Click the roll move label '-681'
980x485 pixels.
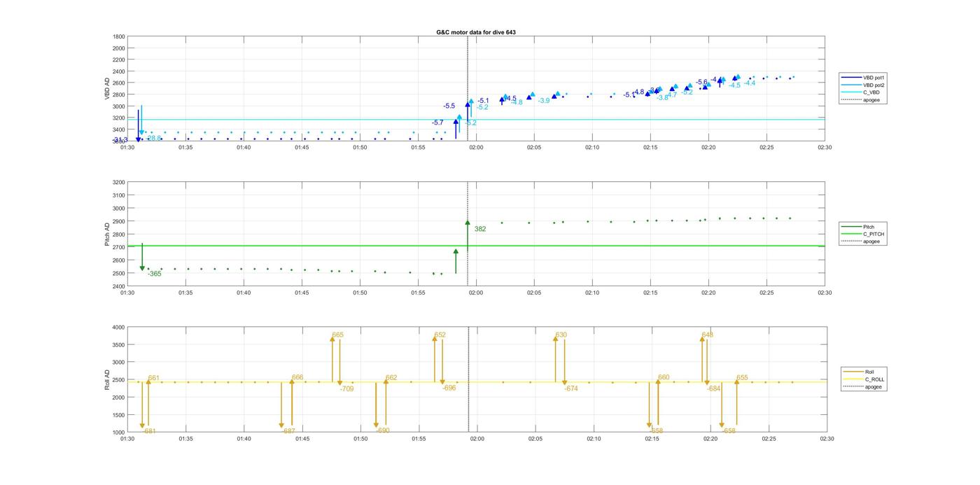(148, 431)
